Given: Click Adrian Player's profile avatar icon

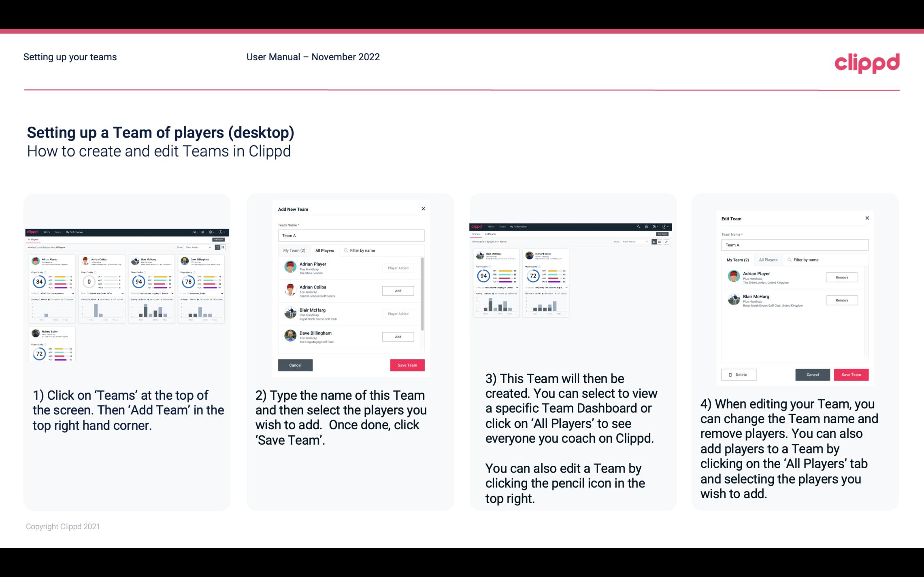Looking at the screenshot, I should [290, 267].
